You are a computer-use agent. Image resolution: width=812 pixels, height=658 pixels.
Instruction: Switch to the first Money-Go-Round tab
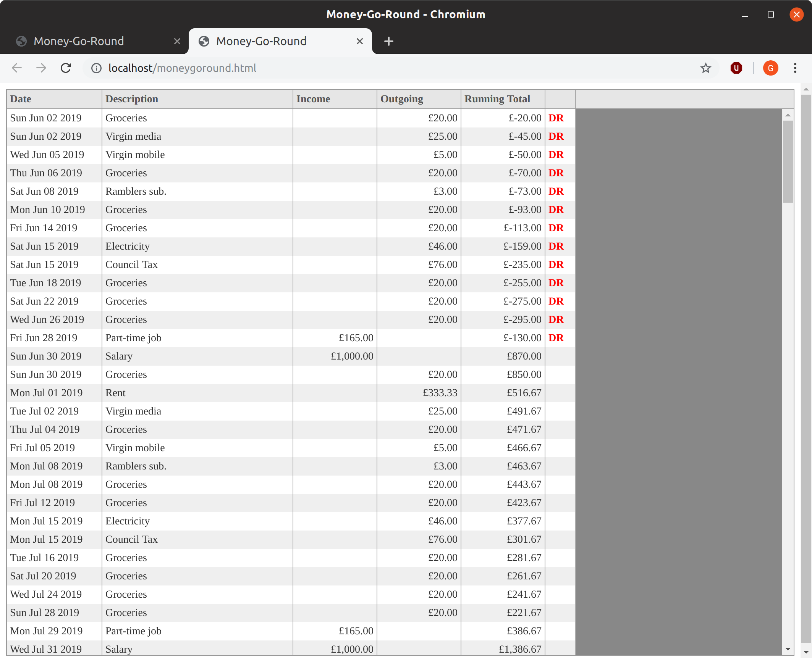(79, 41)
